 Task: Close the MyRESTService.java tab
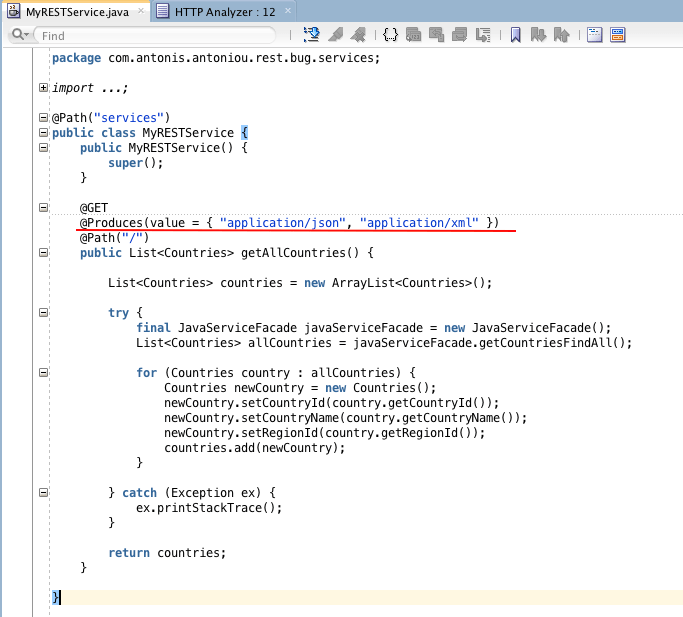141,11
